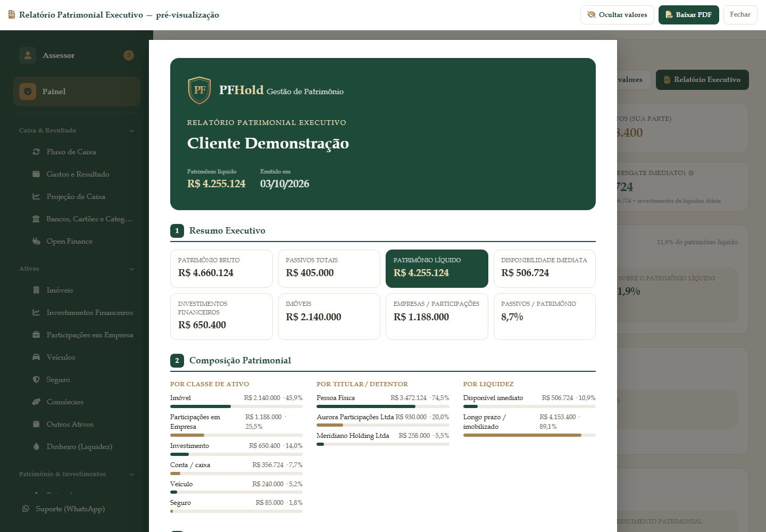Collapse the Patrimônio & Investimentos section
766x532 pixels.
[x=131, y=474]
